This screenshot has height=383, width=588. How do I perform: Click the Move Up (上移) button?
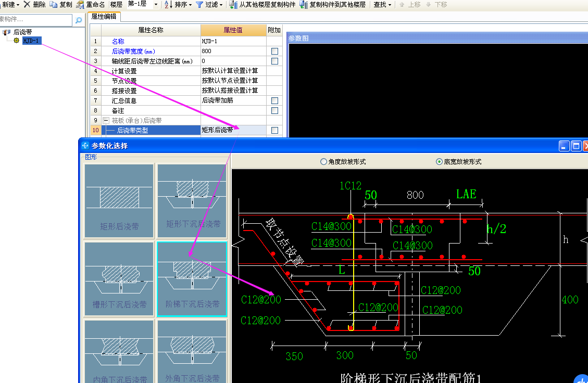(410, 5)
